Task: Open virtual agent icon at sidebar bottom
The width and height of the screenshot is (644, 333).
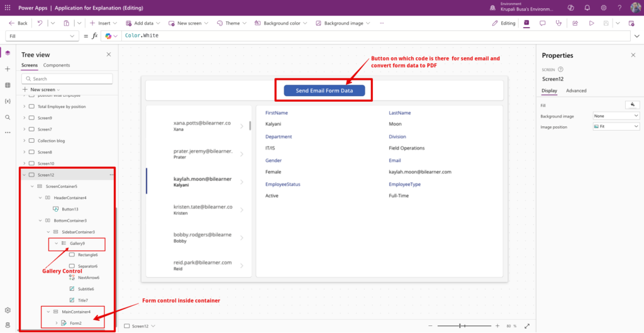Action: point(8,325)
